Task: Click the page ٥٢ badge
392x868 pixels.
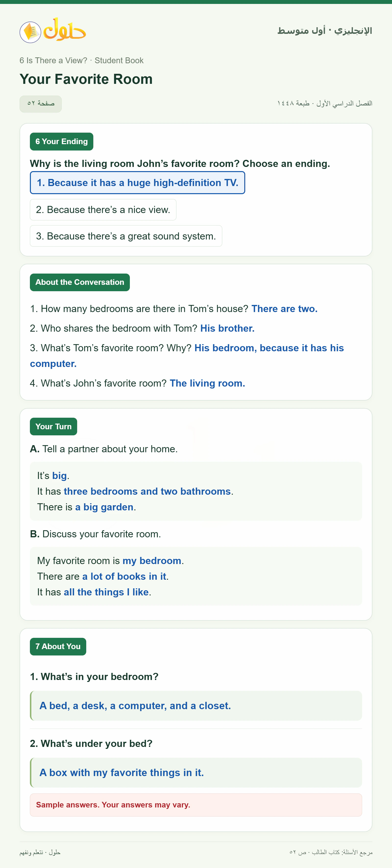Action: [x=41, y=103]
